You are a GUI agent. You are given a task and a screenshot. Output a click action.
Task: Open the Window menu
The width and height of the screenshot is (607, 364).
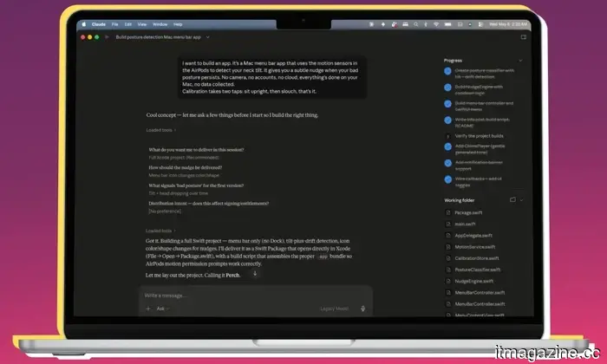pyautogui.click(x=160, y=24)
